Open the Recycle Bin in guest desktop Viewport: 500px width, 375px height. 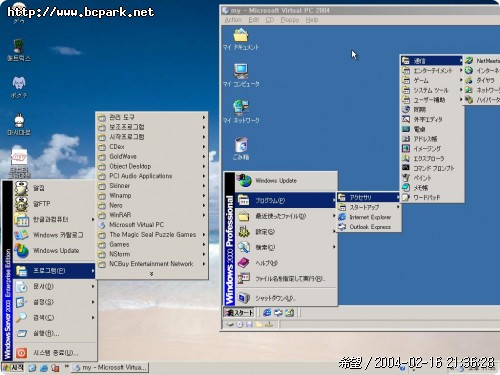(x=241, y=148)
